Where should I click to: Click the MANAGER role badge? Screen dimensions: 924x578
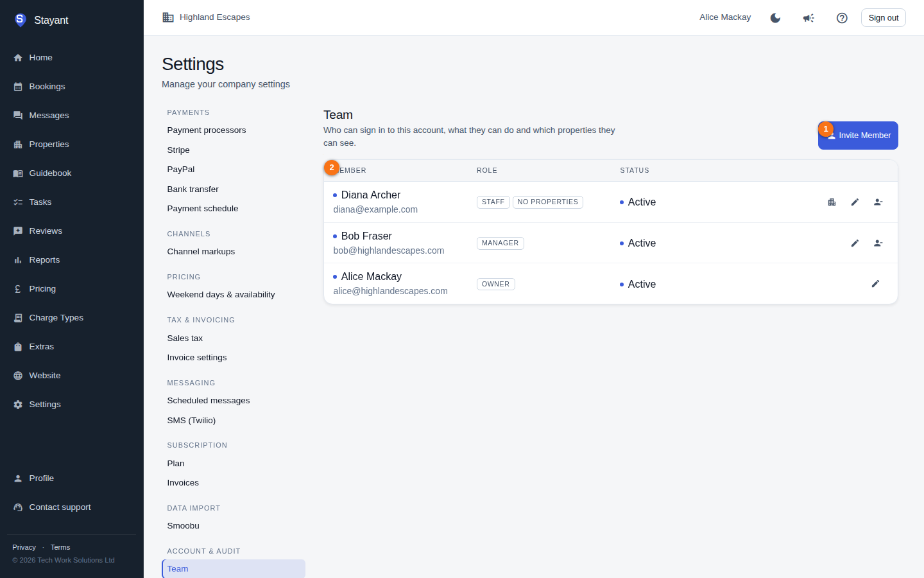point(501,243)
